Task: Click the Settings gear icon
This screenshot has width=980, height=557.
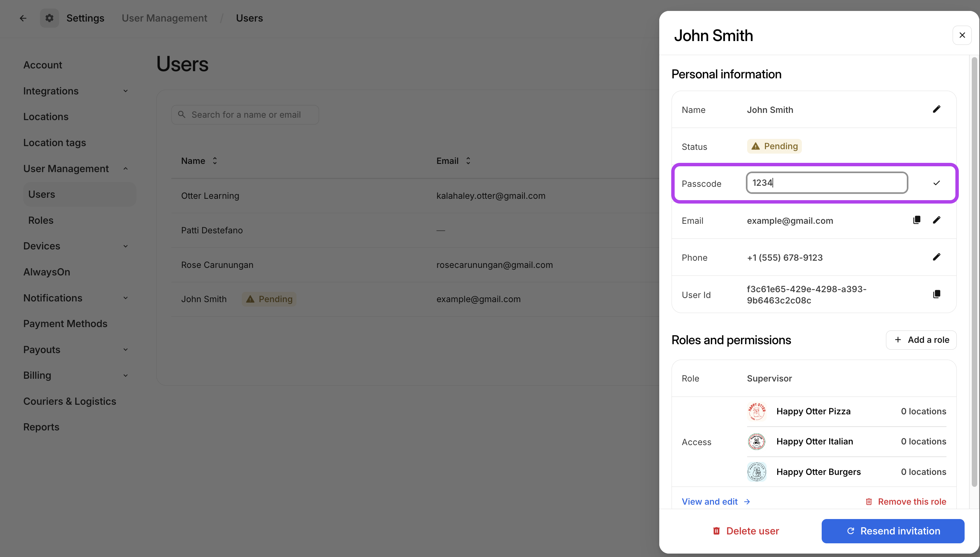Action: (x=49, y=18)
